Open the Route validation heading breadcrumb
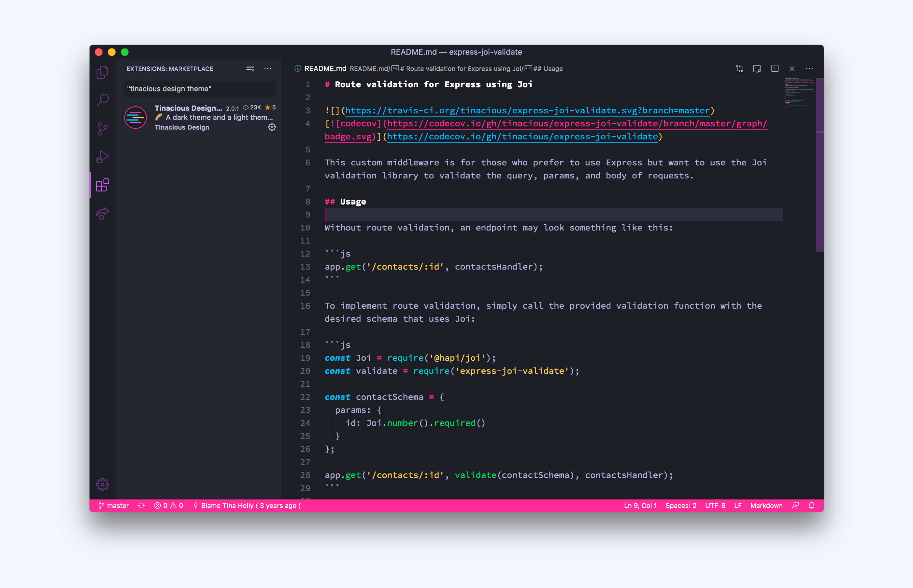 pos(457,69)
